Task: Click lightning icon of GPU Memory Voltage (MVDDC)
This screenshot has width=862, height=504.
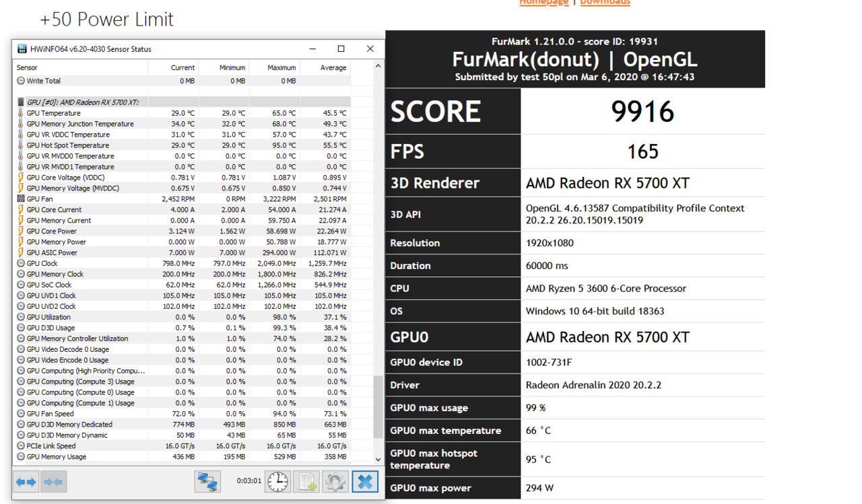Action: pyautogui.click(x=21, y=188)
